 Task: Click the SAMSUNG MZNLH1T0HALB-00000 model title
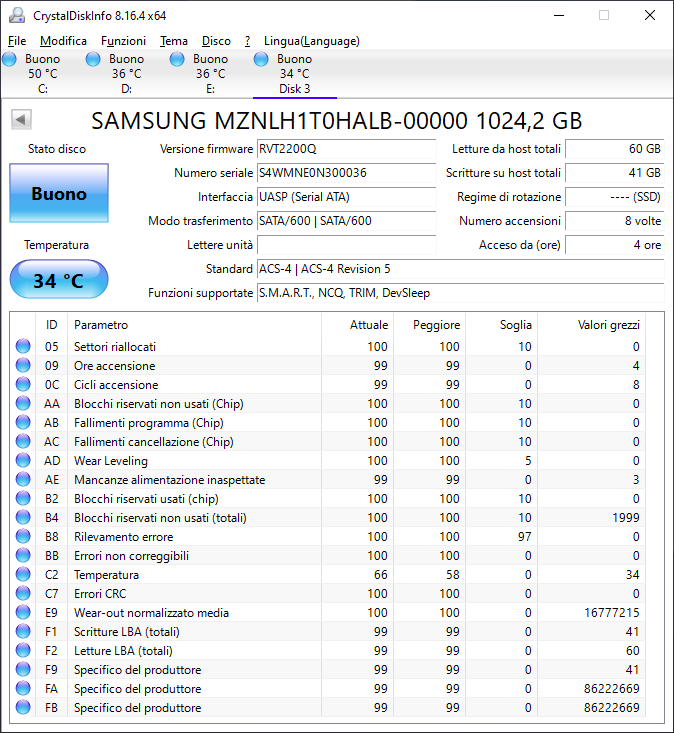point(337,121)
